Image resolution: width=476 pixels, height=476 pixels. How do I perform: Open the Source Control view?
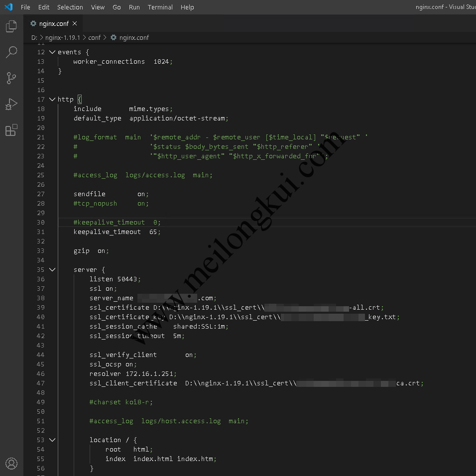click(x=11, y=78)
